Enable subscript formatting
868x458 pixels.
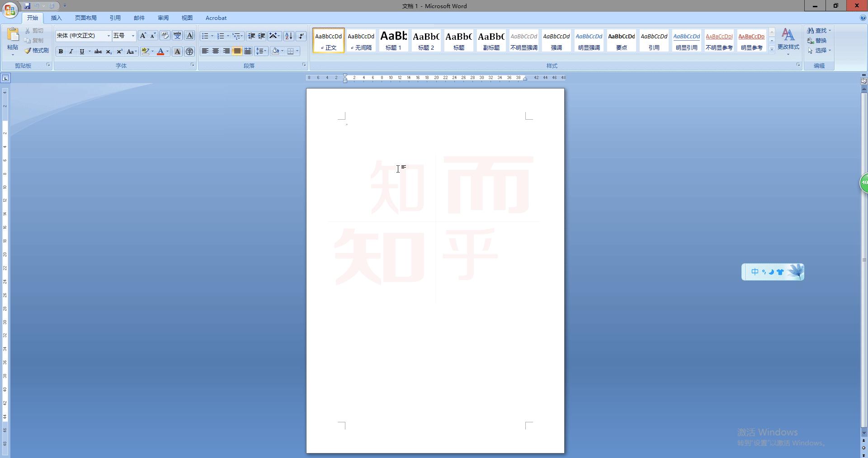click(108, 51)
